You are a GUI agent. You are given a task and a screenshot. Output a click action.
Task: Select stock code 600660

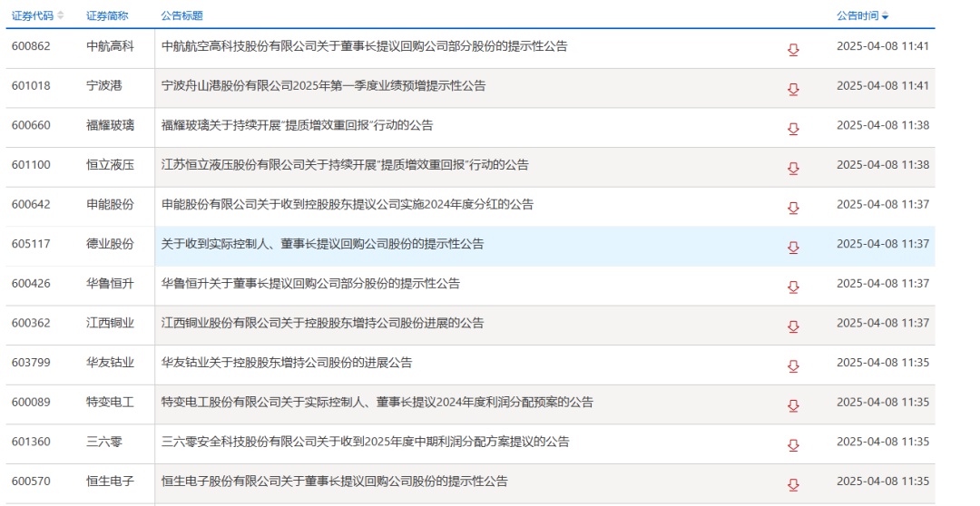tap(31, 125)
